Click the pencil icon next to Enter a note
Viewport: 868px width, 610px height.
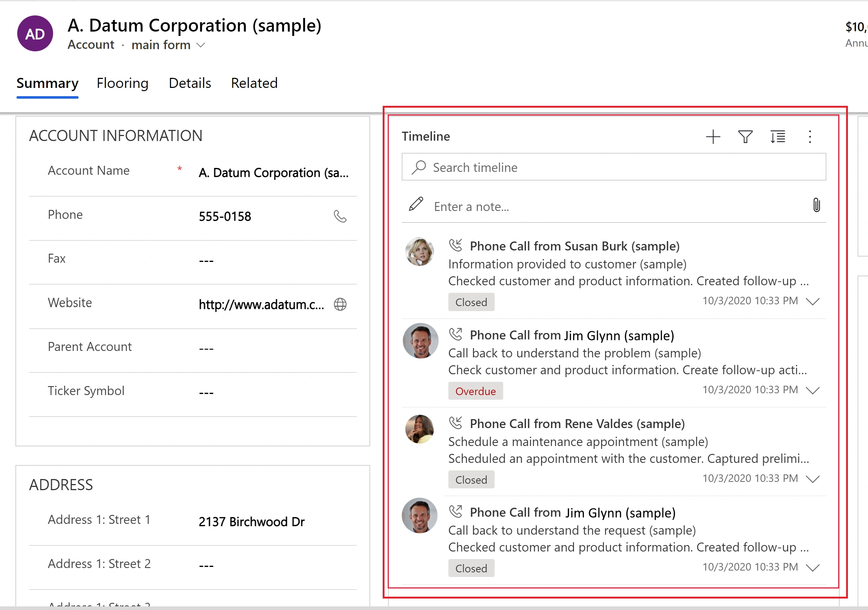tap(416, 204)
